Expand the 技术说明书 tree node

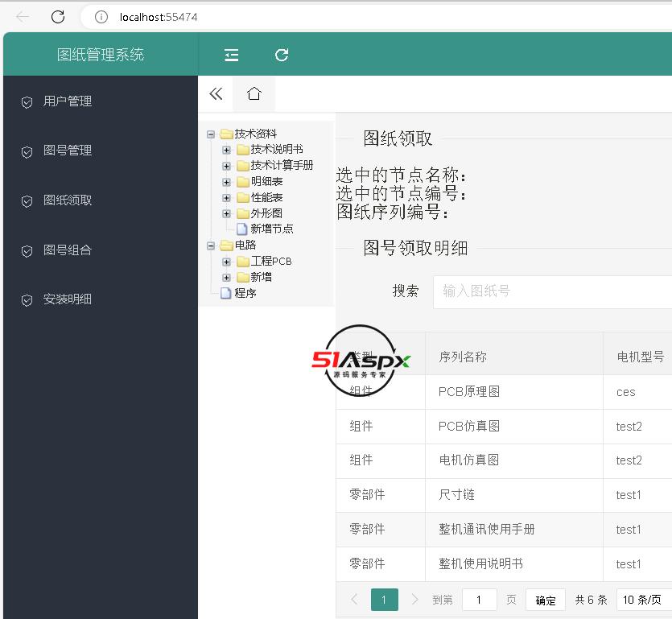click(x=226, y=150)
